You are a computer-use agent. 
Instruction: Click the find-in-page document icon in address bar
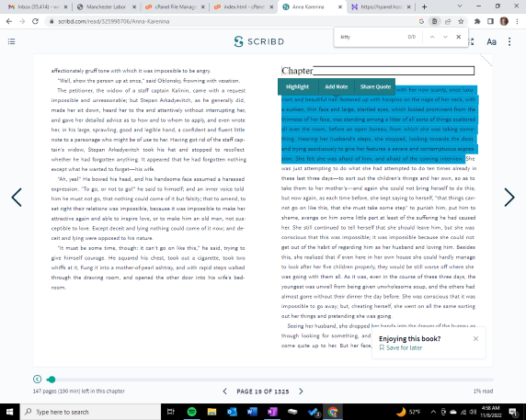pos(434,21)
